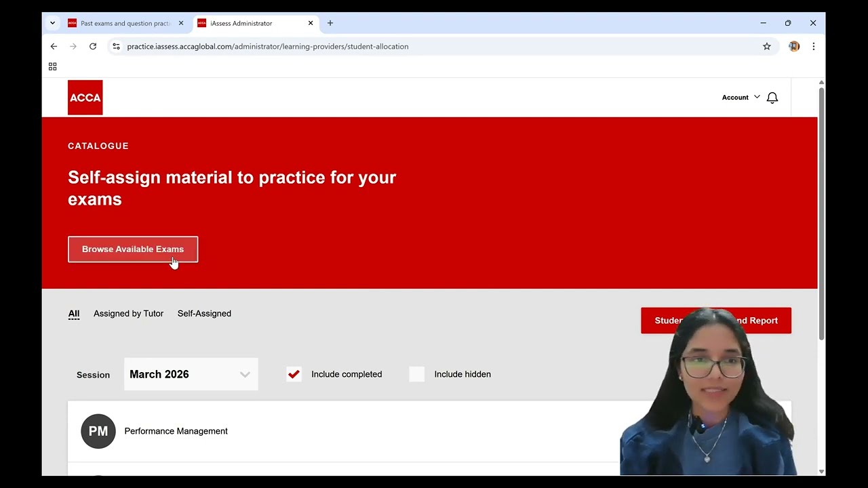Switch to Past exams and question practice tab

coord(125,23)
